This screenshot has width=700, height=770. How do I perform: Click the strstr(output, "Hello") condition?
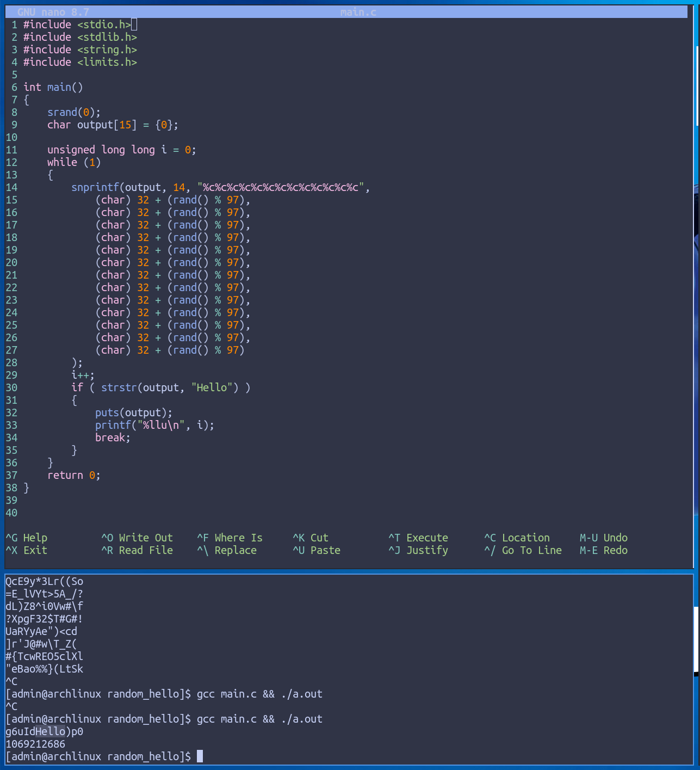pyautogui.click(x=170, y=387)
